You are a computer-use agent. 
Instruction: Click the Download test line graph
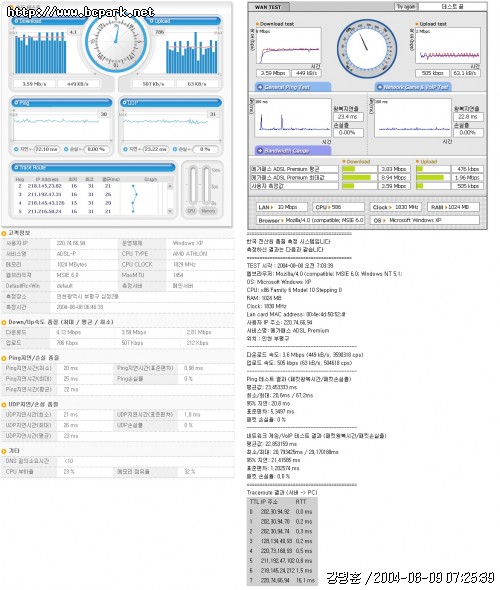click(x=289, y=46)
